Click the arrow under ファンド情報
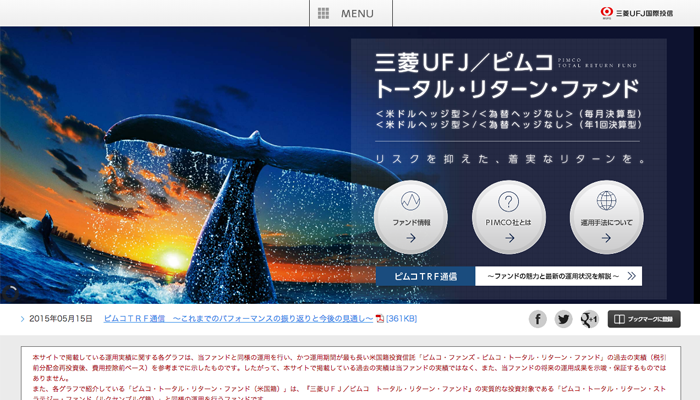The image size is (700, 400). (411, 238)
